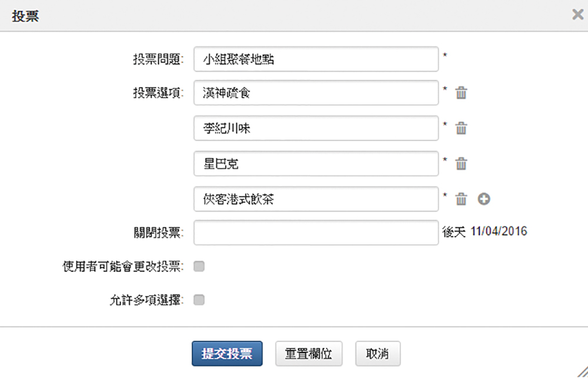The width and height of the screenshot is (588, 379).
Task: Open the 關閉投票 date field
Action: 316,233
